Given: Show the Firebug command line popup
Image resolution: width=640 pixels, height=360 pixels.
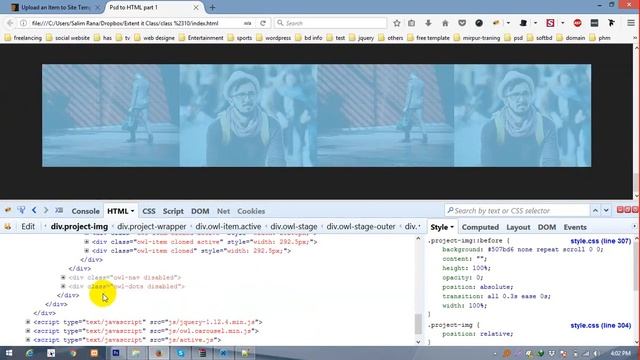Looking at the screenshot, I should click(x=59, y=211).
